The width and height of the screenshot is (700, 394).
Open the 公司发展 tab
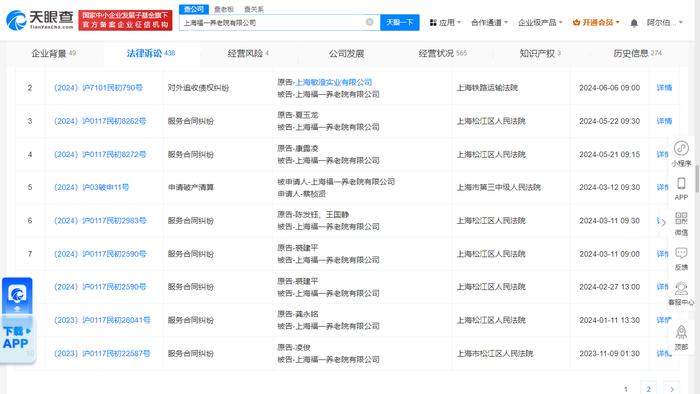coord(346,54)
